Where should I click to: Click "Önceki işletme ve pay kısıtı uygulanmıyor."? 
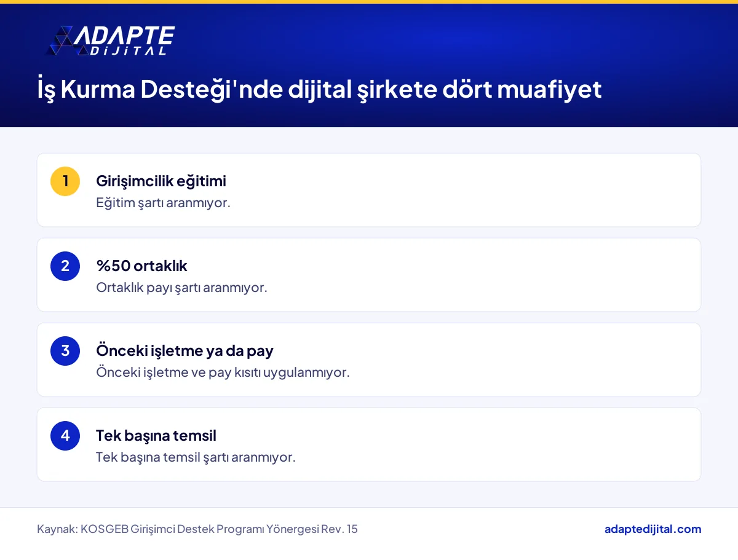pyautogui.click(x=223, y=373)
